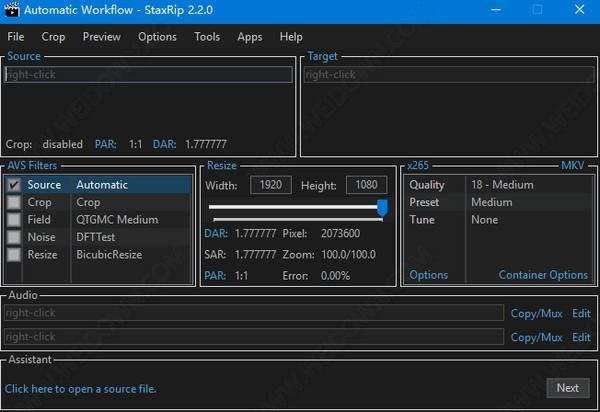Open the Tools menu
The height and width of the screenshot is (412, 600).
(x=207, y=37)
